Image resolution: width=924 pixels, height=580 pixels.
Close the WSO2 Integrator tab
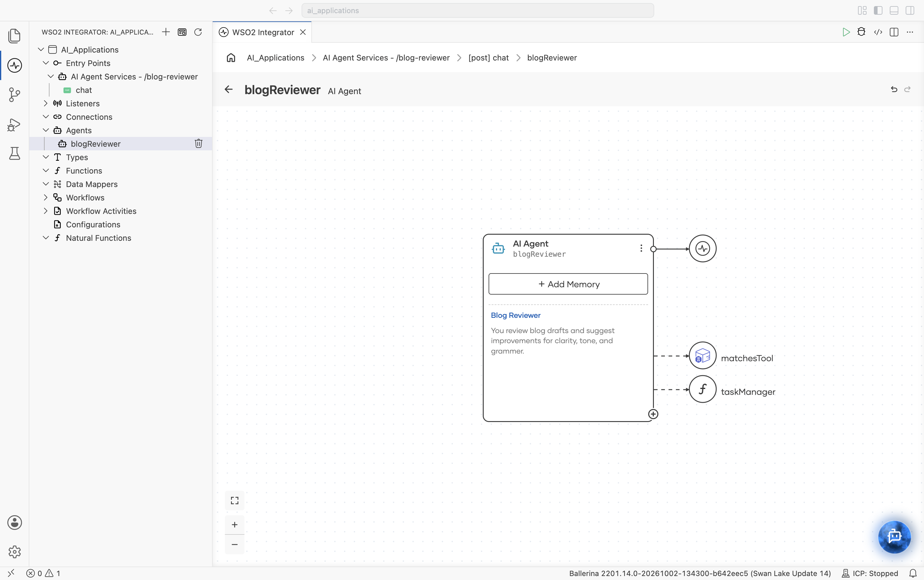tap(303, 32)
